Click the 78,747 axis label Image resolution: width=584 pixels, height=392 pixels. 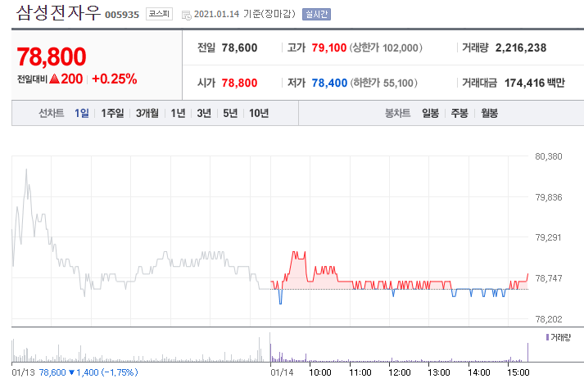(548, 278)
